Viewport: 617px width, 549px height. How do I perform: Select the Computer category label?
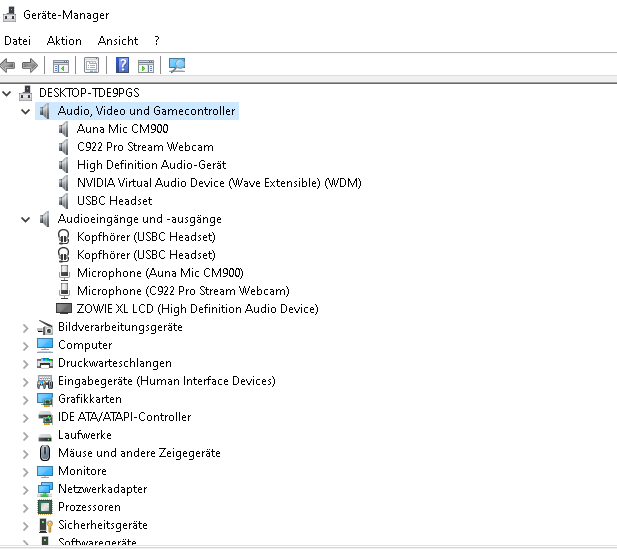(85, 345)
